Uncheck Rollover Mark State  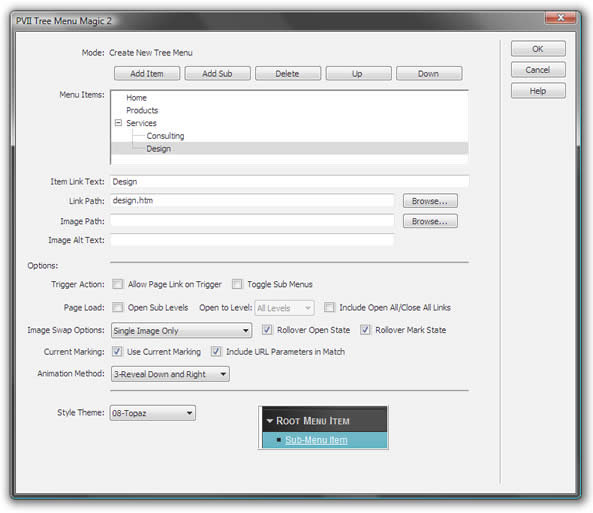click(x=365, y=330)
